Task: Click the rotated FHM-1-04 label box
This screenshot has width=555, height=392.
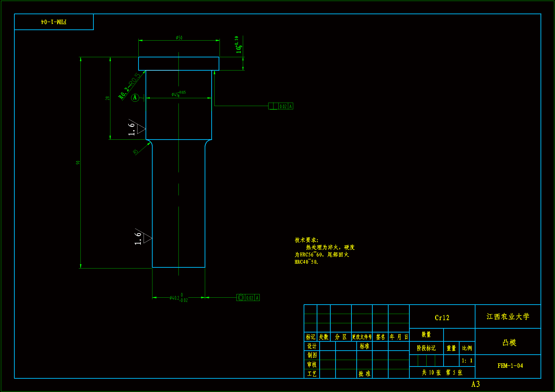Action: 54,22
